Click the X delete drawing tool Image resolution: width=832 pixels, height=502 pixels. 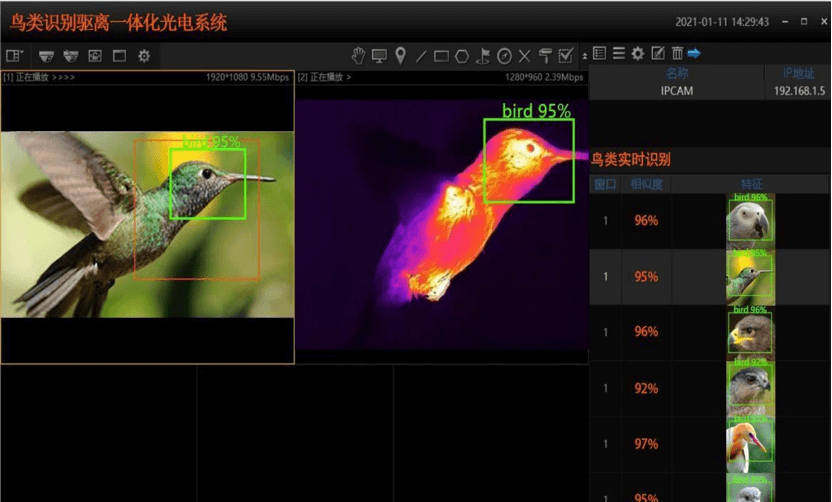(x=525, y=56)
